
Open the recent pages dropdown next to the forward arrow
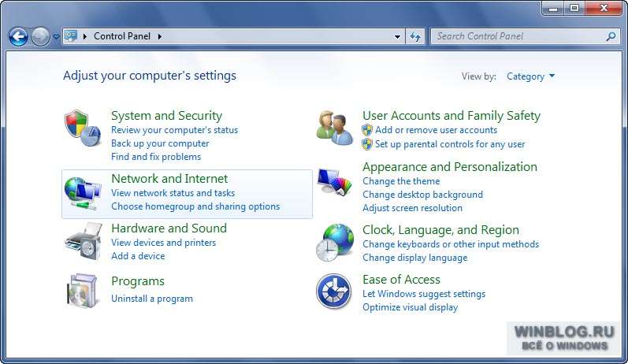(x=56, y=36)
